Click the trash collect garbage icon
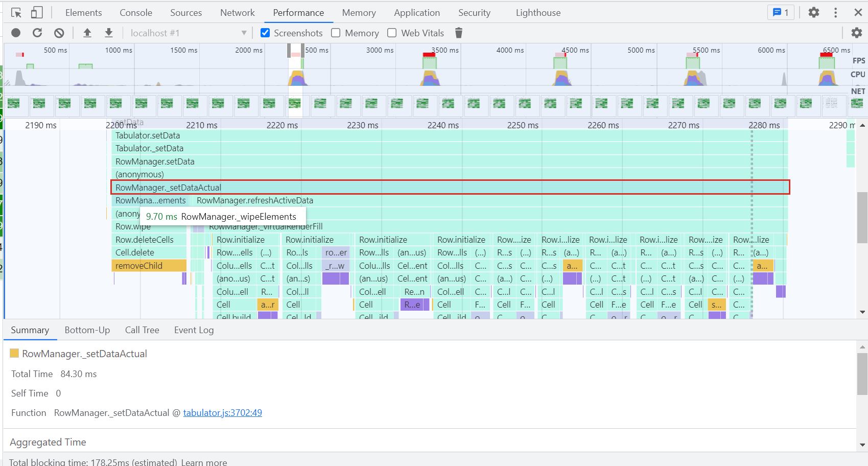The height and width of the screenshot is (466, 868). click(x=459, y=33)
